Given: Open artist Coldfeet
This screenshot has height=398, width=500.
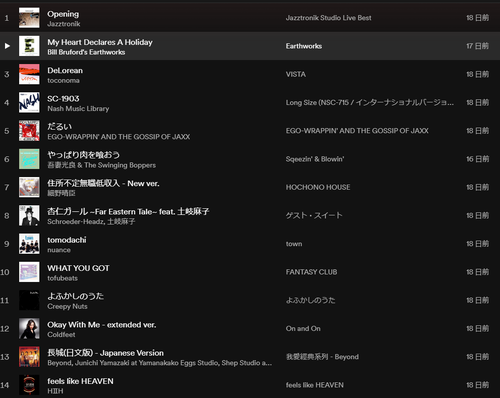Looking at the screenshot, I should 61,335.
